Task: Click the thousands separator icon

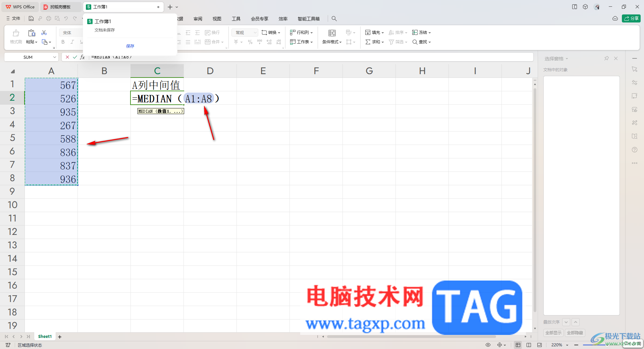Action: (260, 42)
